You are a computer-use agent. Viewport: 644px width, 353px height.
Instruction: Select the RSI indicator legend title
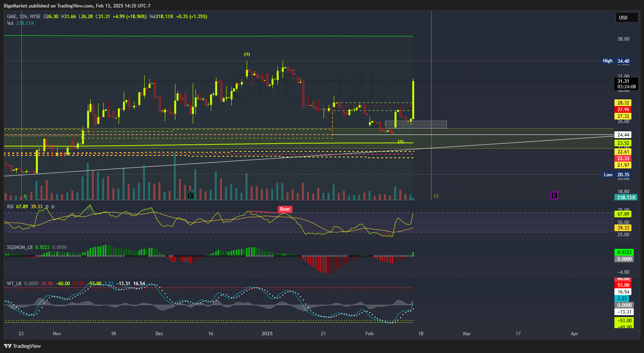click(10, 206)
